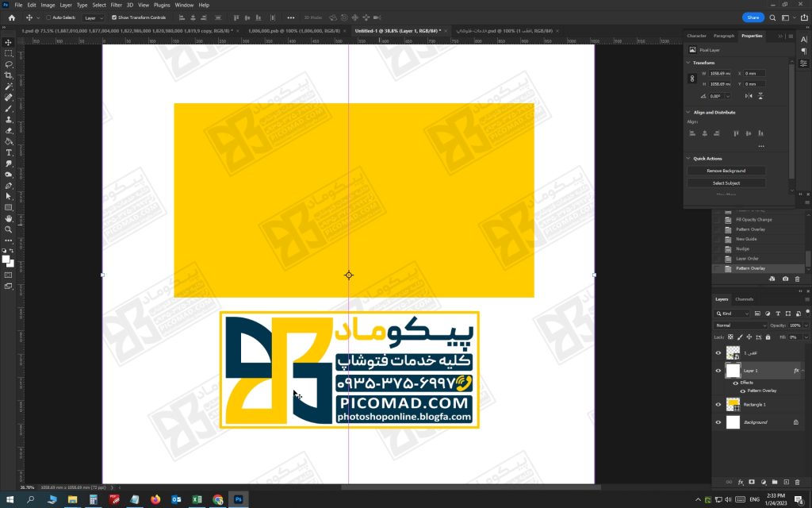This screenshot has width=812, height=508.
Task: Collapse the Quick Actions section
Action: click(688, 159)
